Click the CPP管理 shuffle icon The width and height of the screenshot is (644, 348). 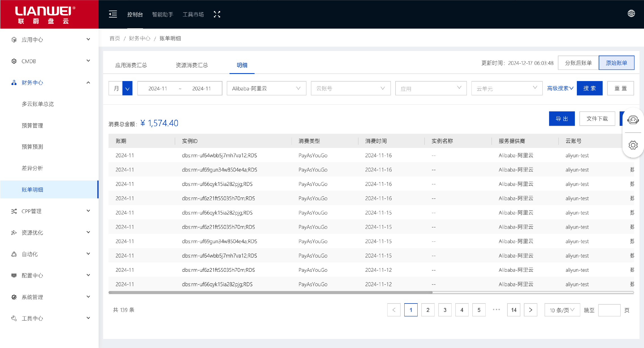(x=14, y=211)
